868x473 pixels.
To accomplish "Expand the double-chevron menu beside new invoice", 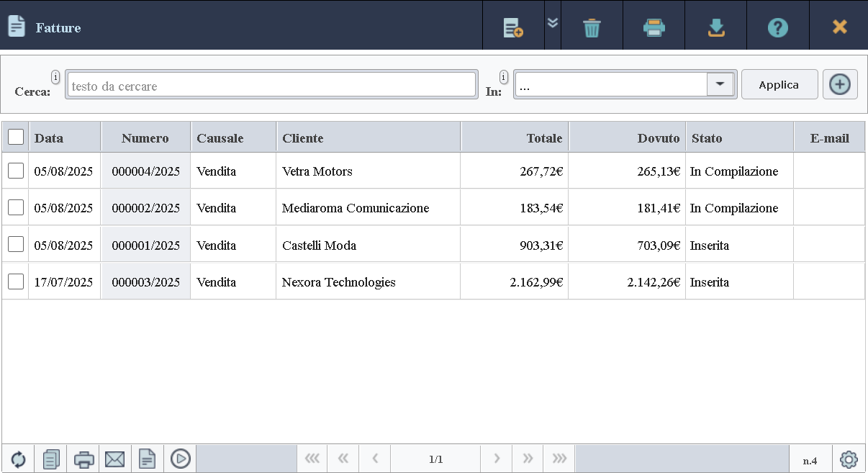I will (553, 22).
